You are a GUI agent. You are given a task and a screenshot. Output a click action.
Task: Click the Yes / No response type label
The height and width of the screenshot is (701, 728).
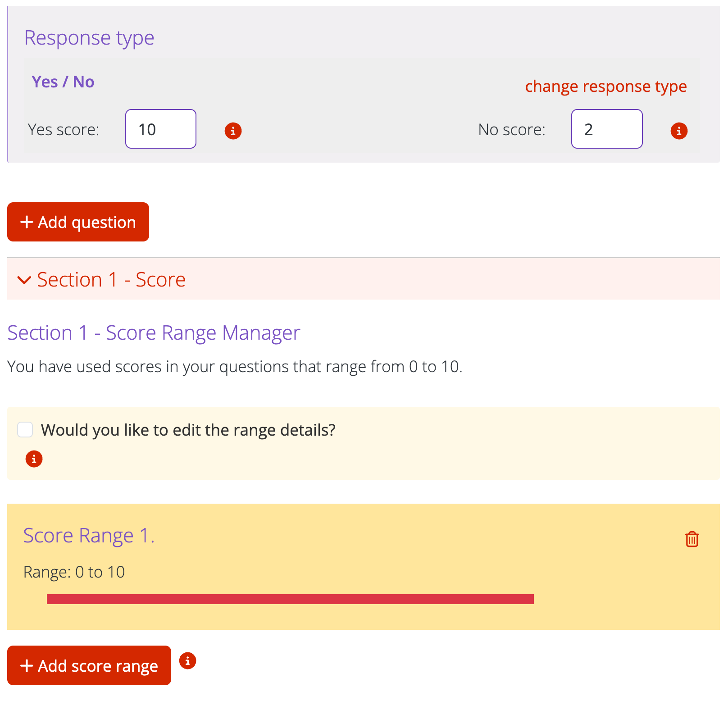63,82
